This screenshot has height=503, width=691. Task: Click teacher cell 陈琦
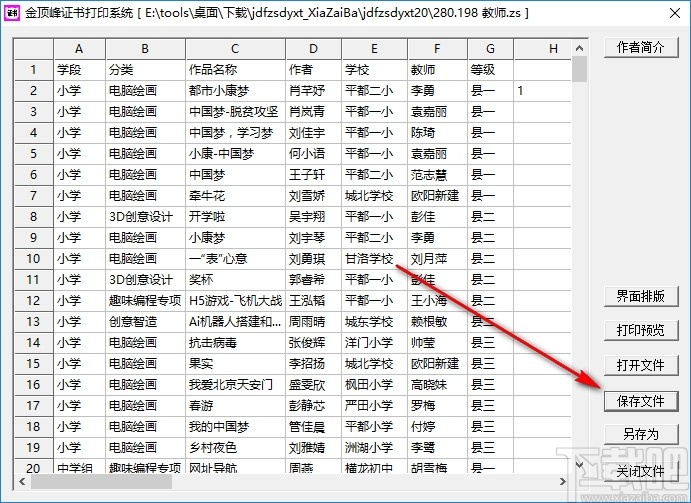(x=437, y=133)
